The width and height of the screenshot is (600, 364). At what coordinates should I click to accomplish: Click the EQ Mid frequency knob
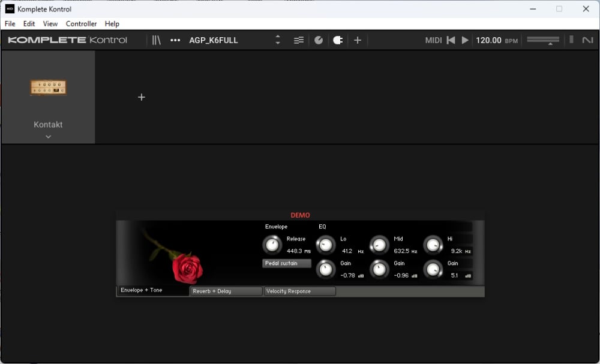click(379, 245)
